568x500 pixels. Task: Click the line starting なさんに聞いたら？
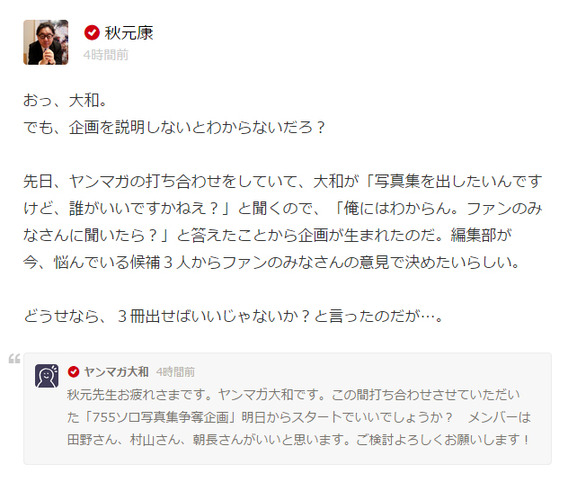[267, 235]
